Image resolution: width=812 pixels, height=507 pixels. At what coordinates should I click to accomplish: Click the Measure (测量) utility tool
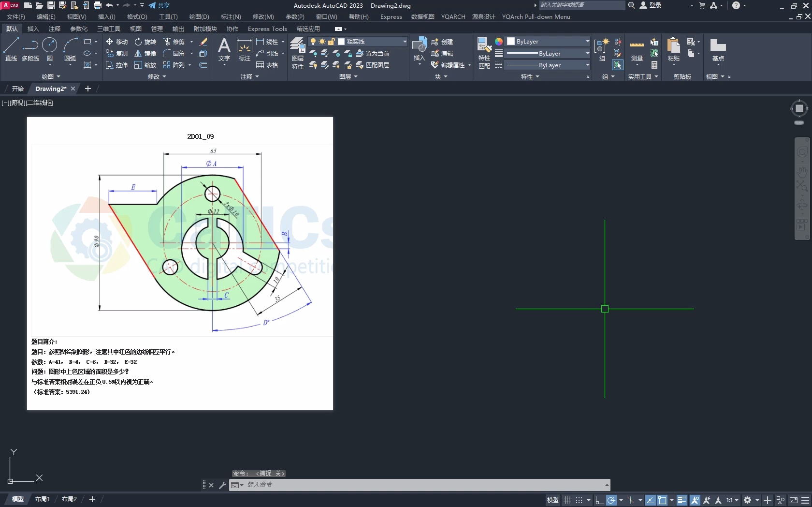point(637,49)
